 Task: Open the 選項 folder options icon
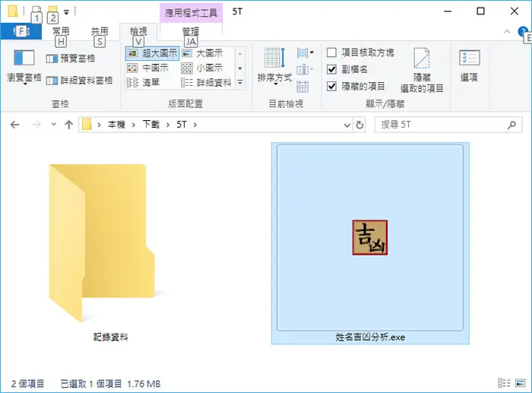(469, 58)
